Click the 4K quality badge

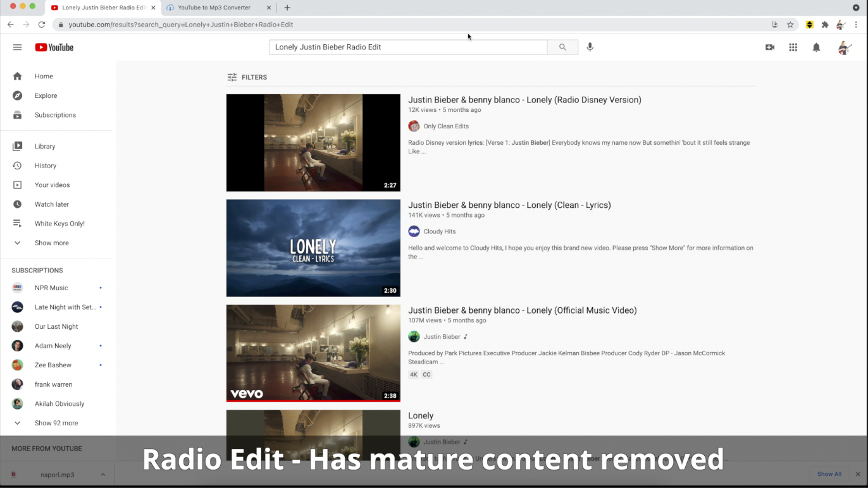click(x=413, y=374)
